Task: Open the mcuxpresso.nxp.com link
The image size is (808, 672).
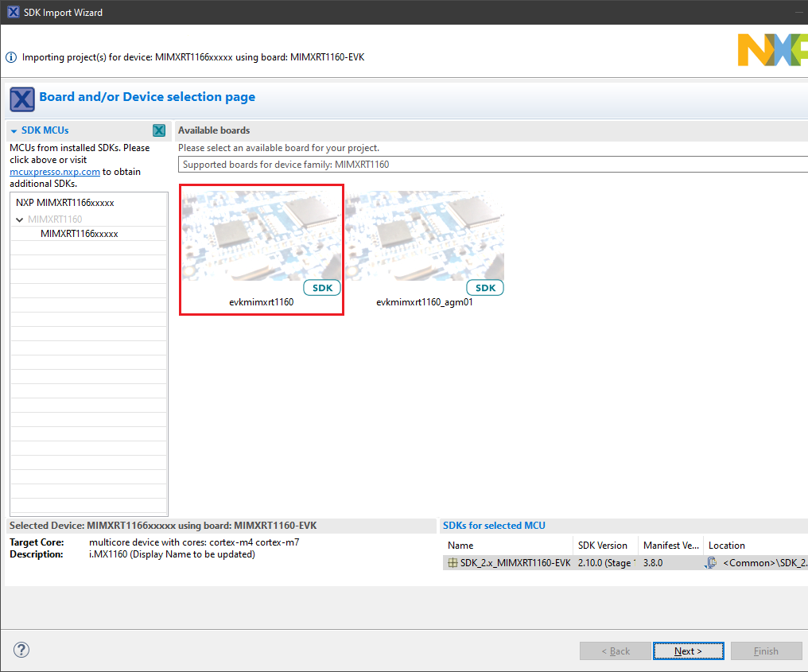Action: 55,171
